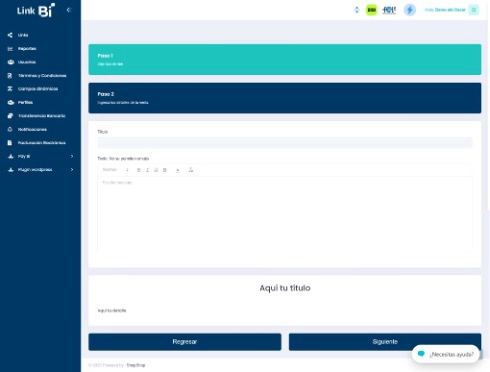Open the SnapShop link in footer

pyautogui.click(x=136, y=365)
